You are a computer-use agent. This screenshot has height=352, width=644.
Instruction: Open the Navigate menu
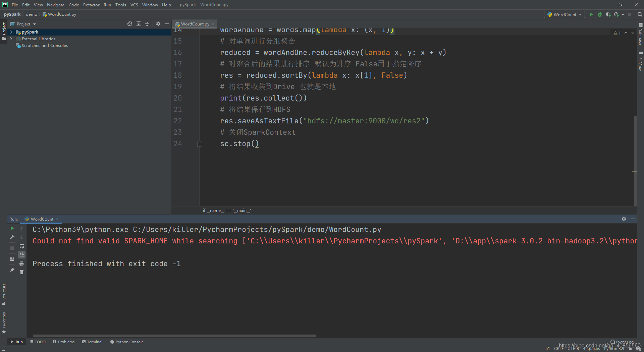tap(56, 5)
